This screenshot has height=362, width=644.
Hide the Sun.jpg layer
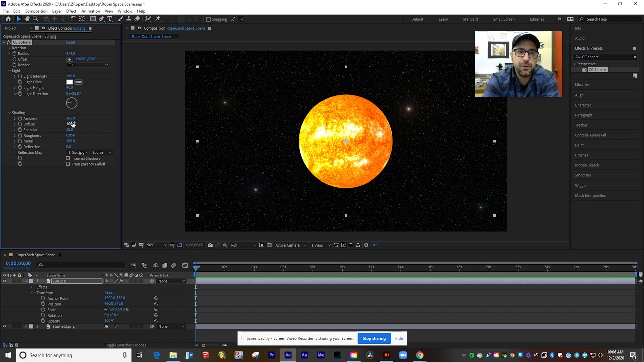tap(4, 281)
